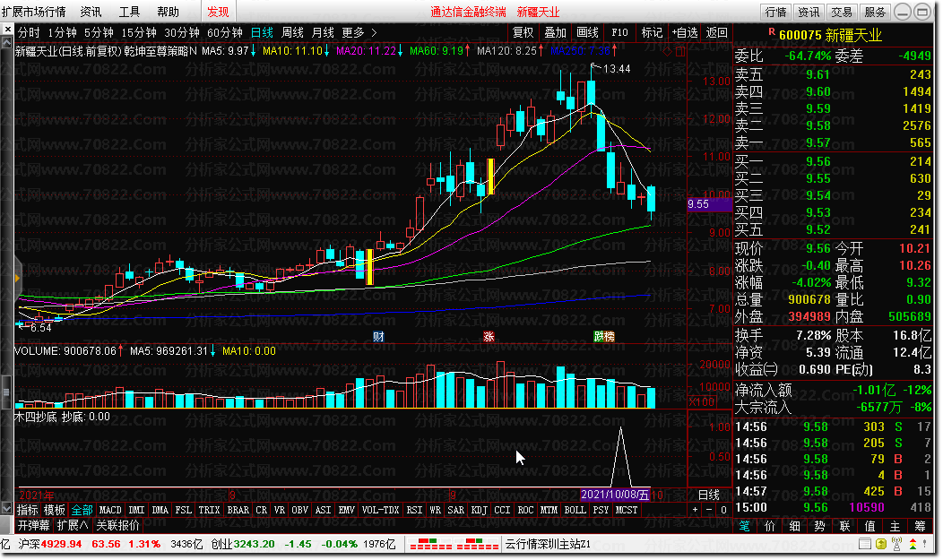Click the 跌榜 marker on the chart timeline
This screenshot has width=943, height=560.
point(604,337)
